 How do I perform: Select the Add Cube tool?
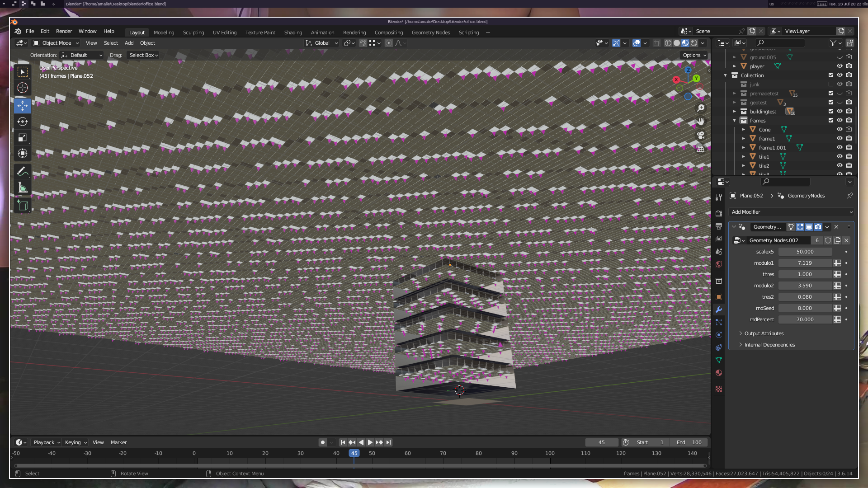23,206
